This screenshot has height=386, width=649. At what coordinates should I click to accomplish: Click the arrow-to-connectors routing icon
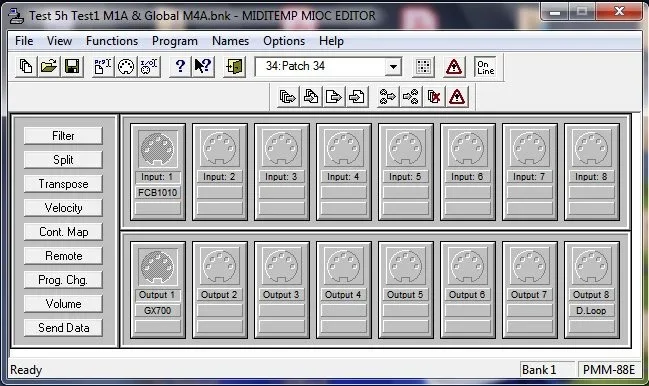pos(411,97)
